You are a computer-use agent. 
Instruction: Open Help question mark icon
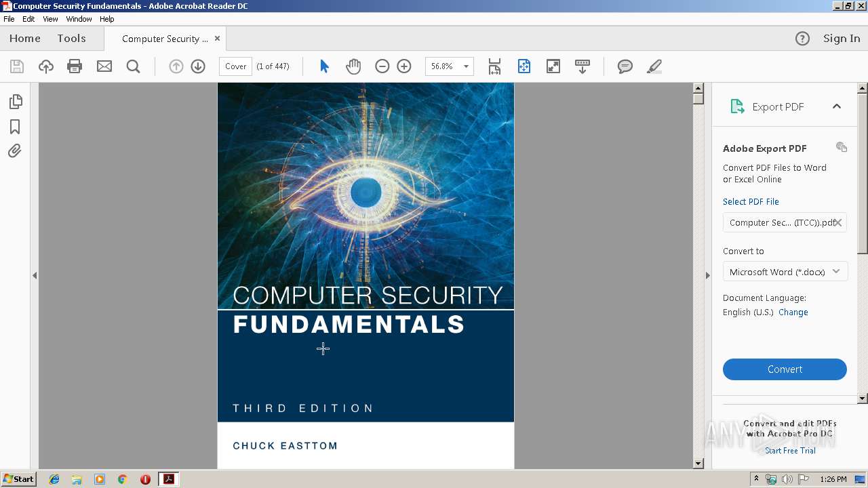pos(802,39)
